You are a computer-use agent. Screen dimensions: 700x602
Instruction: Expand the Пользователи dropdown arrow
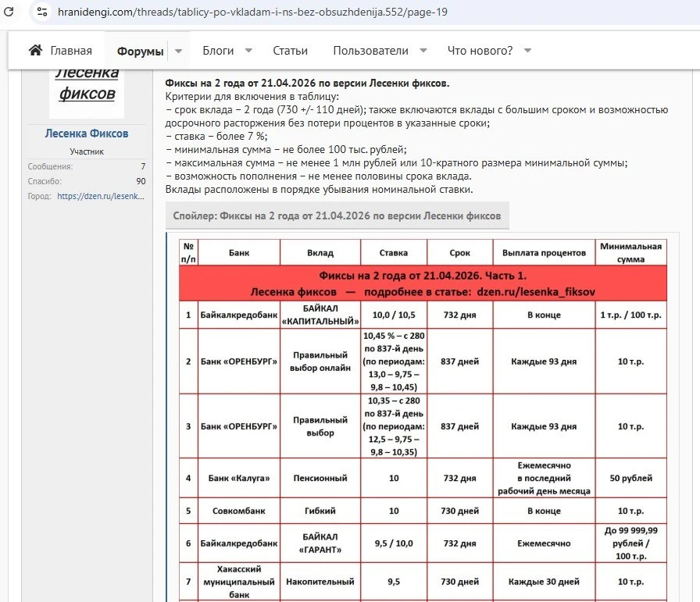(423, 51)
